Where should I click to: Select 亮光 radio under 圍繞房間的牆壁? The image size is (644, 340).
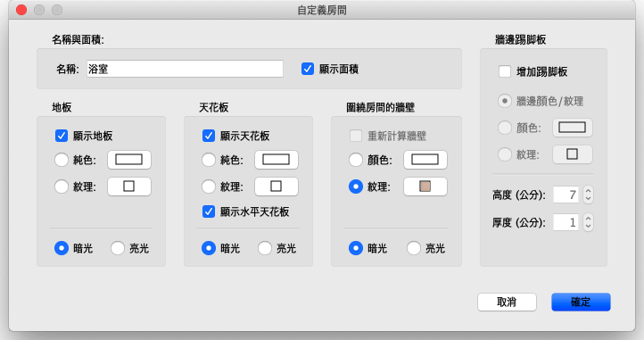pyautogui.click(x=414, y=248)
